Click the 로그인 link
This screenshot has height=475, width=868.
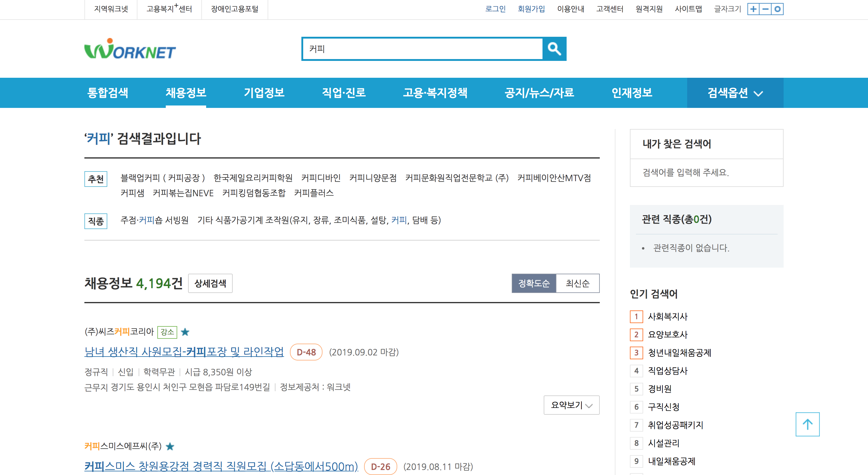click(495, 9)
